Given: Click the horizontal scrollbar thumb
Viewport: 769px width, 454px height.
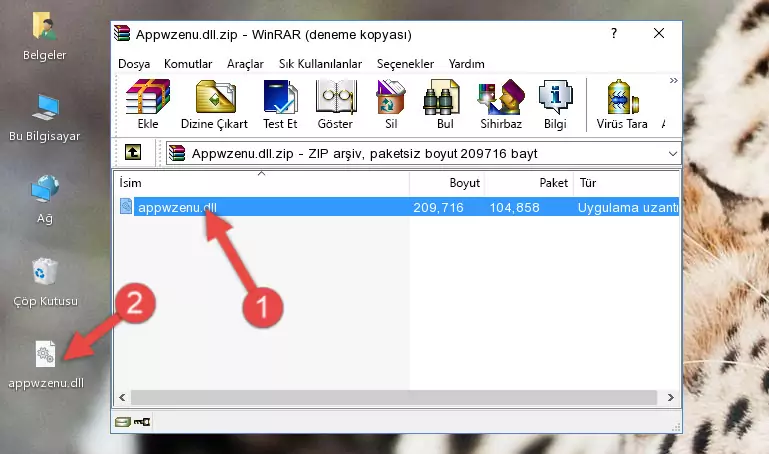Looking at the screenshot, I should (x=394, y=397).
